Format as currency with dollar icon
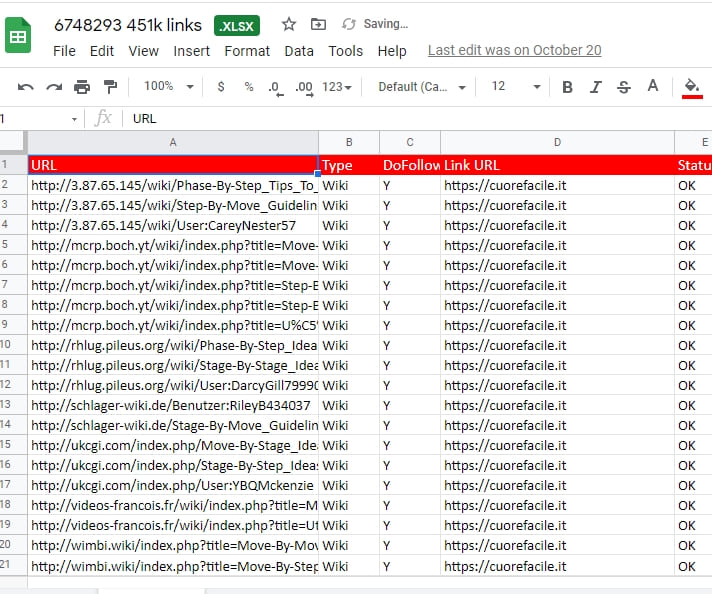Viewport: 712px width, 594px height. (x=221, y=87)
